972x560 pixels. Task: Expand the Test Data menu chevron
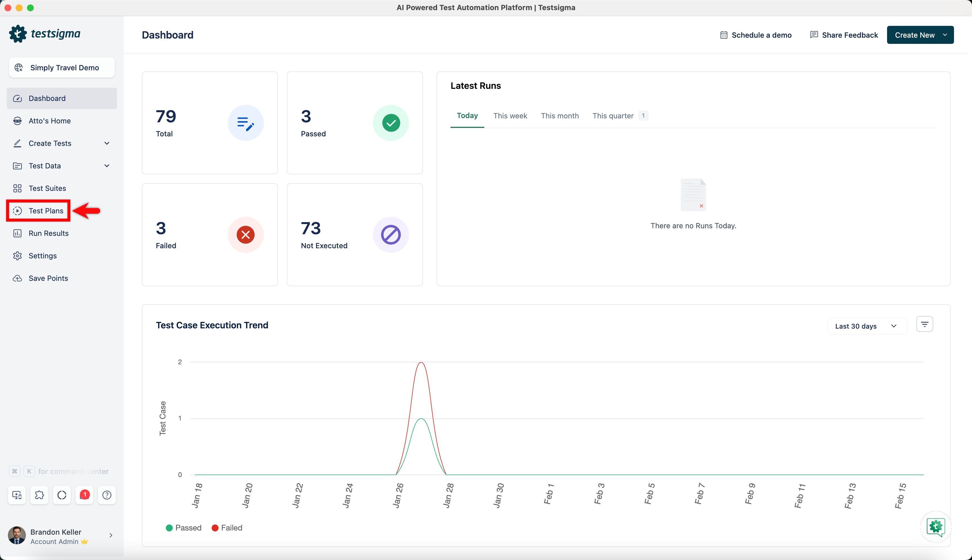pyautogui.click(x=107, y=166)
